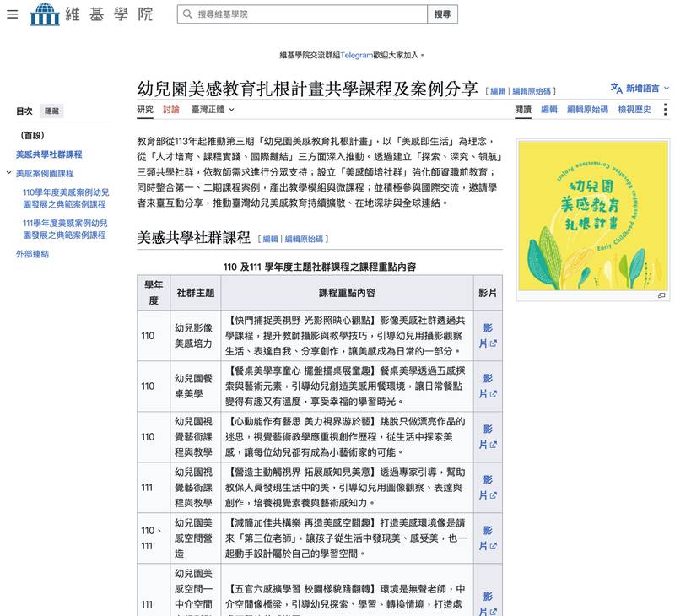Click the 幼兒園餐桌美學 table cell
The image size is (675, 616).
click(194, 386)
